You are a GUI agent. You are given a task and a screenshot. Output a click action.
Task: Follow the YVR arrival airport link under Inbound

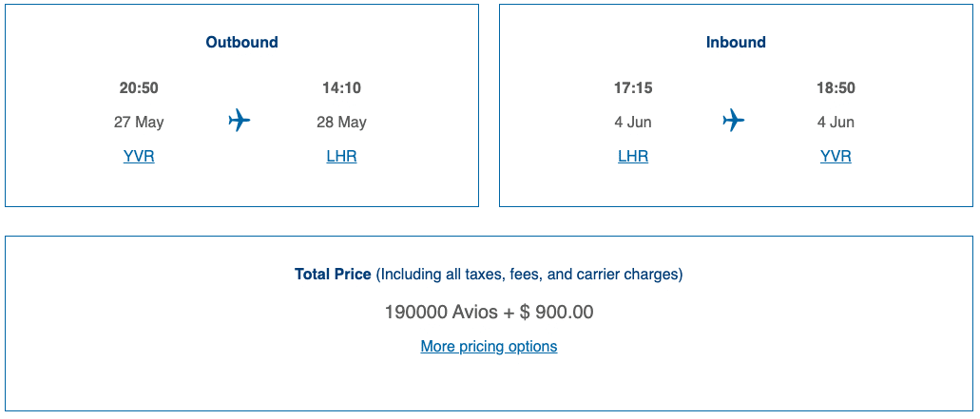click(836, 156)
